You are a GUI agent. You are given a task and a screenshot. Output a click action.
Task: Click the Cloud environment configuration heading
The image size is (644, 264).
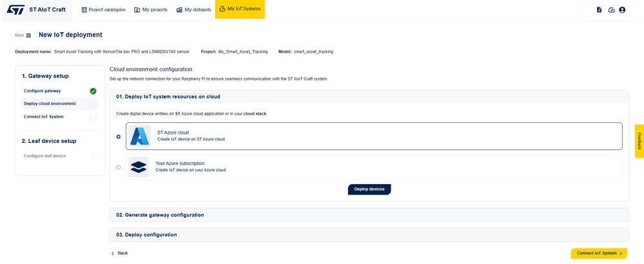151,70
